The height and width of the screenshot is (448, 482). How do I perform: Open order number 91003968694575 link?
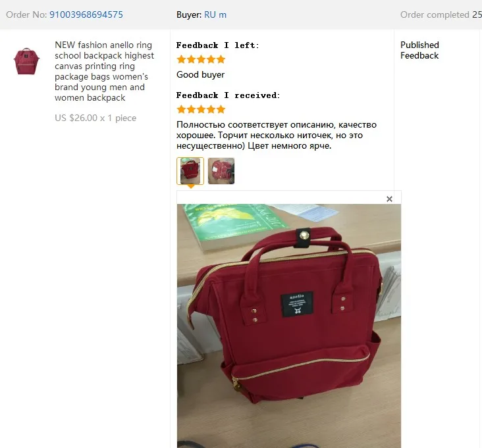[x=86, y=14]
